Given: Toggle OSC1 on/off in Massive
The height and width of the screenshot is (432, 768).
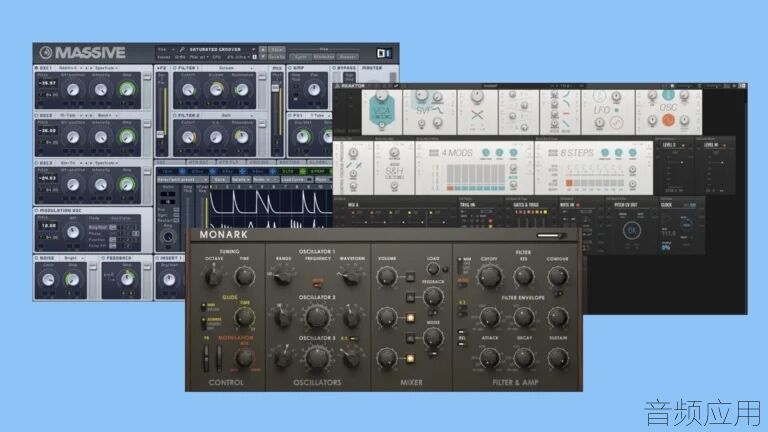Looking at the screenshot, I should [x=37, y=68].
